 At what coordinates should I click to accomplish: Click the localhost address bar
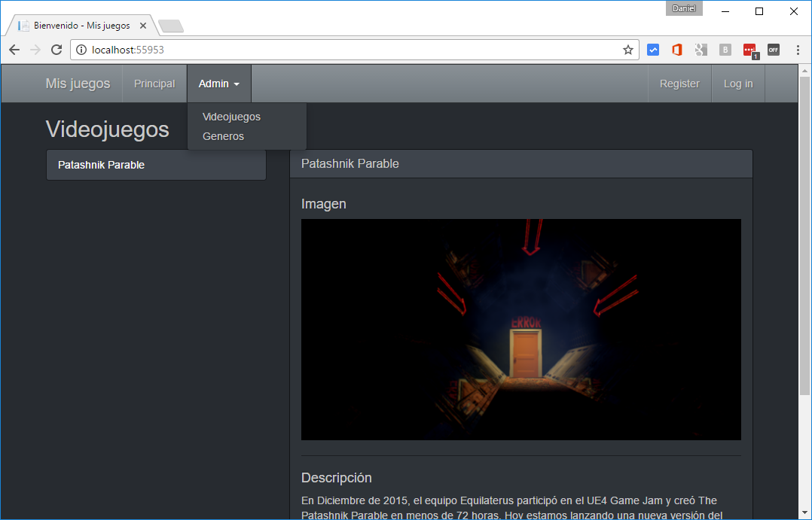pyautogui.click(x=353, y=50)
